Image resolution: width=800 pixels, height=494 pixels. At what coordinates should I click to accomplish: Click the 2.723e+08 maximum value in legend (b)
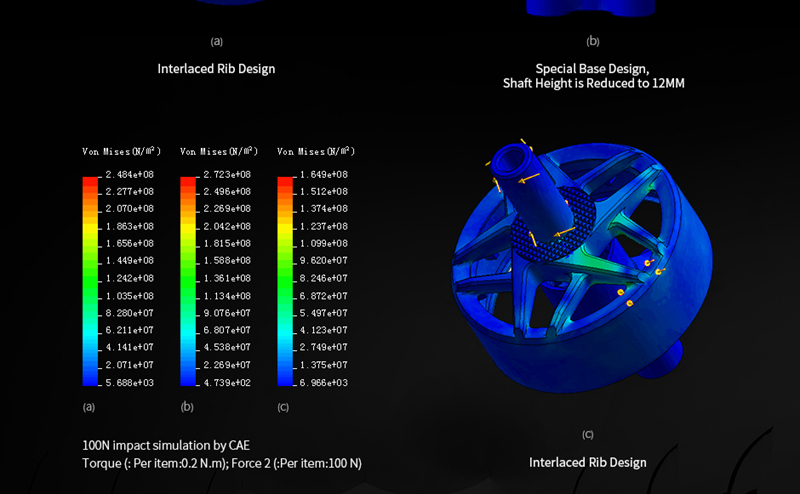pos(229,174)
